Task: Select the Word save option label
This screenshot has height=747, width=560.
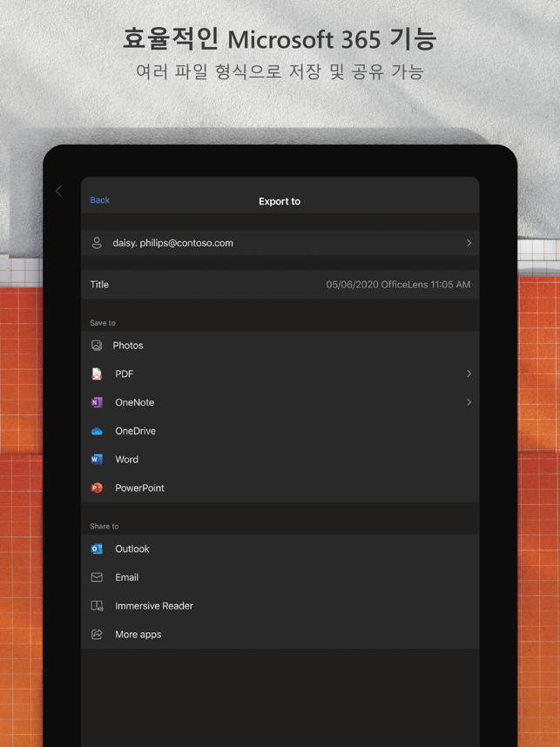Action: click(127, 460)
